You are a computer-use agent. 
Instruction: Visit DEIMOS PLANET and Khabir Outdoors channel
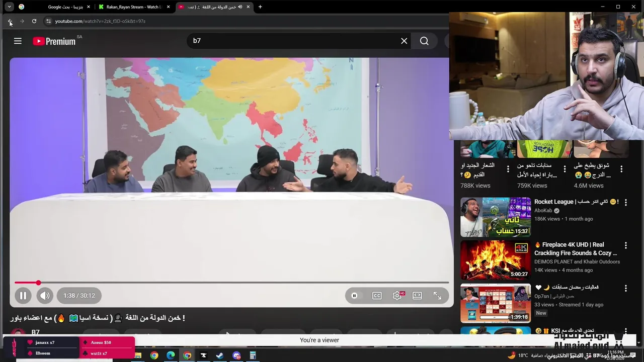577,261
